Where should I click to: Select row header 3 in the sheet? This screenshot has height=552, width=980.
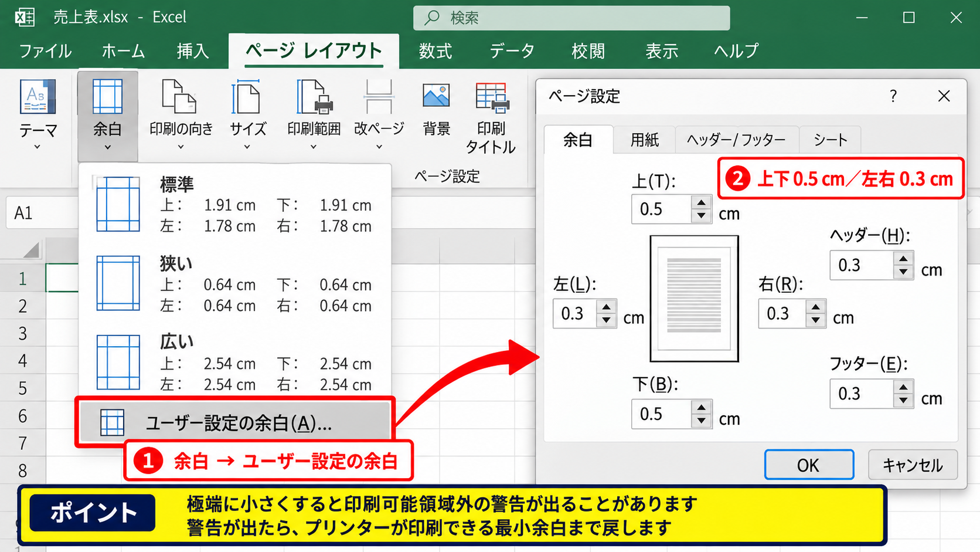(x=23, y=333)
